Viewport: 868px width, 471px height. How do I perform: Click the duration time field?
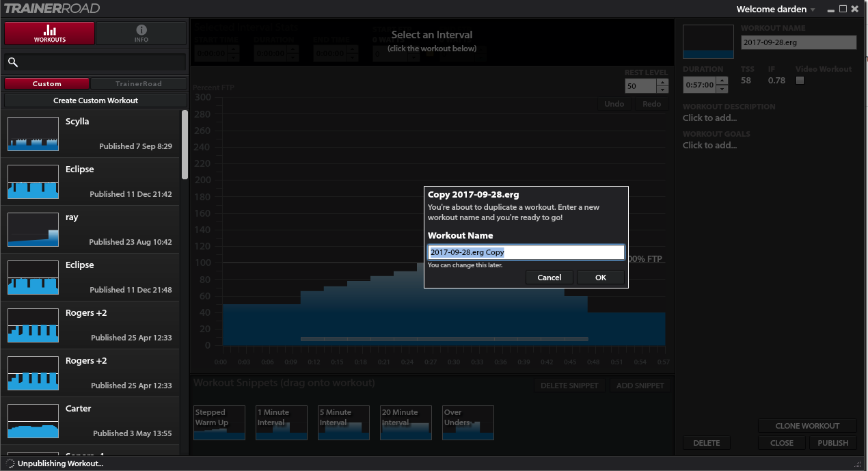(699, 85)
